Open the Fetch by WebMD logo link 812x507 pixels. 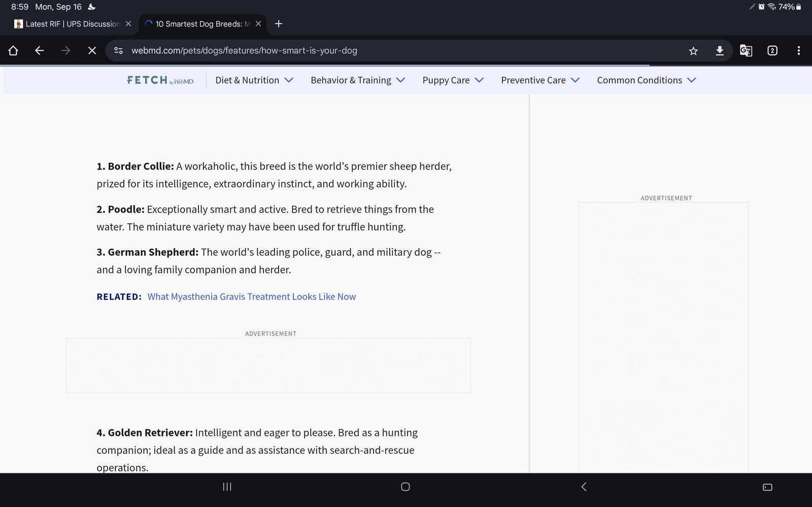160,80
